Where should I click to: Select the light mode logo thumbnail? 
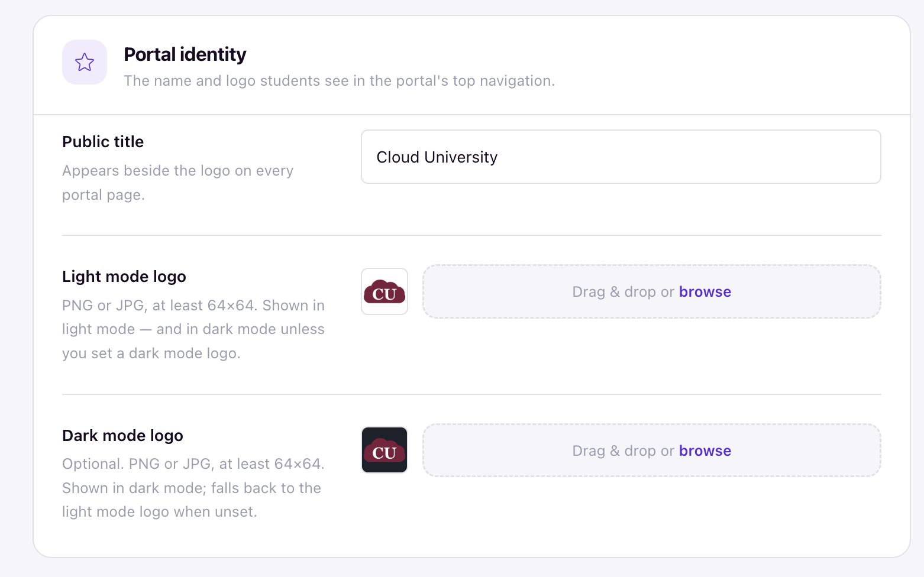385,291
